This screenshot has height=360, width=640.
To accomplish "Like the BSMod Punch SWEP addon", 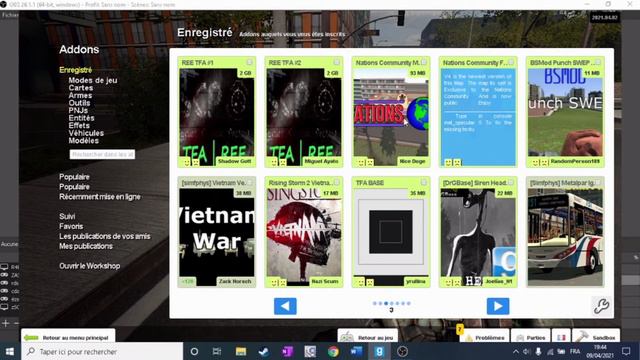I will click(x=536, y=162).
